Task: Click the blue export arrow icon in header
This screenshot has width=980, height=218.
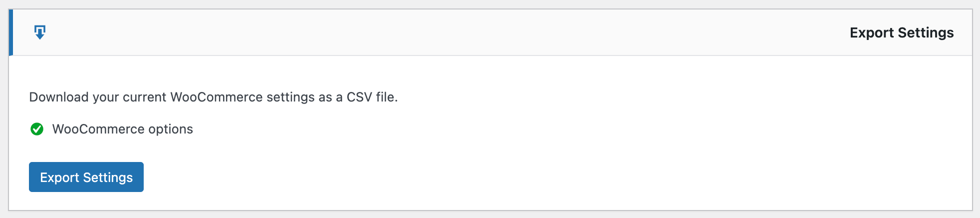Action: click(40, 32)
